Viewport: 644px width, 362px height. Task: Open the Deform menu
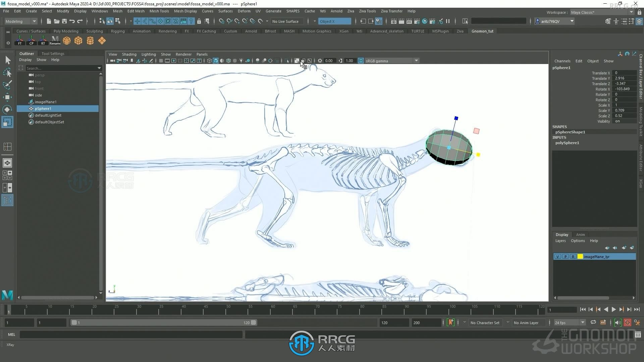coord(245,11)
